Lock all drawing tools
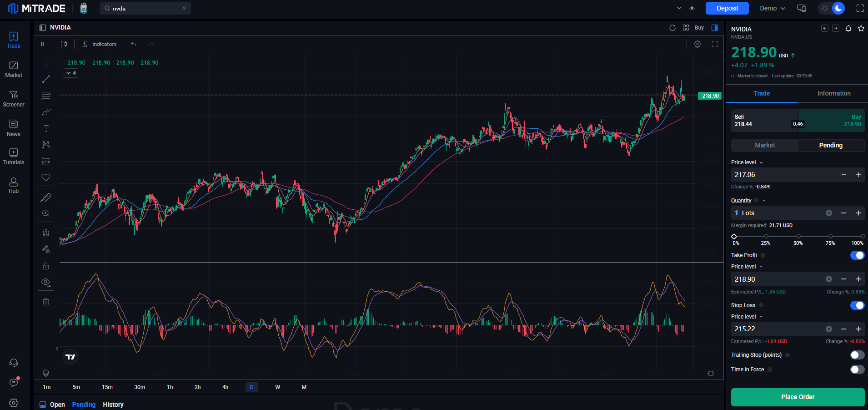Screen dimensions: 868x410 coord(46,266)
